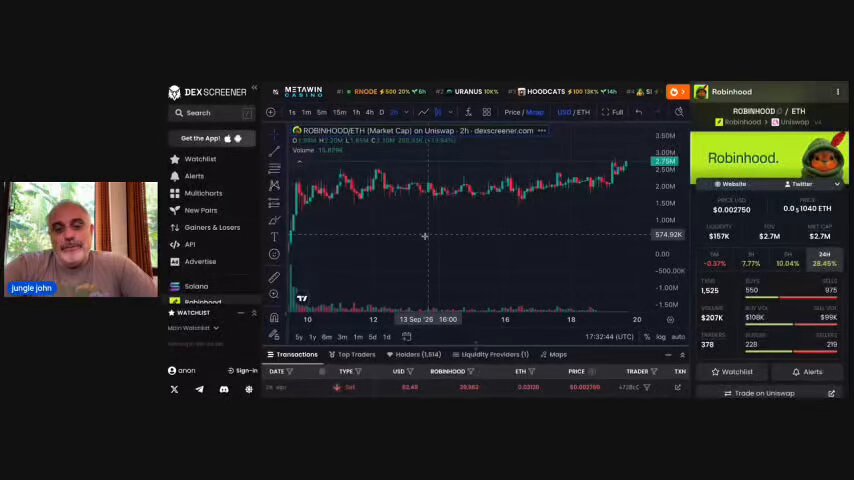The image size is (854, 480).
Task: Open the Discord social icon
Action: click(224, 390)
